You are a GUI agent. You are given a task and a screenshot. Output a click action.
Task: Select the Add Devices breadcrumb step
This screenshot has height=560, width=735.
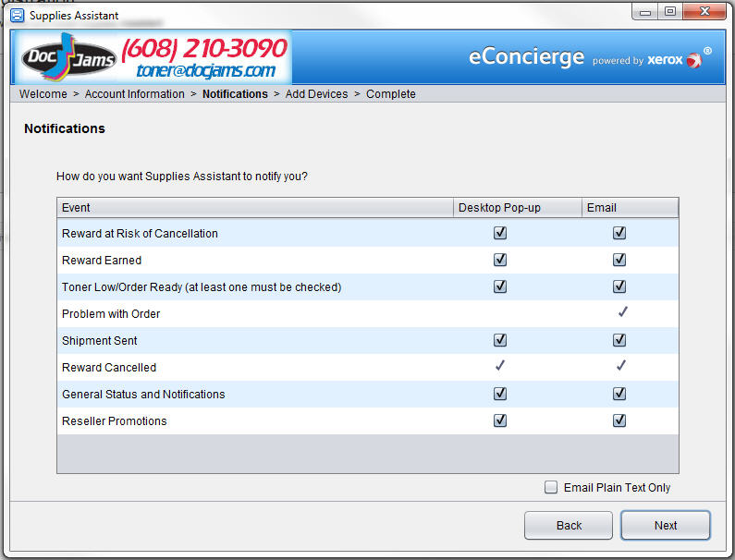point(316,94)
